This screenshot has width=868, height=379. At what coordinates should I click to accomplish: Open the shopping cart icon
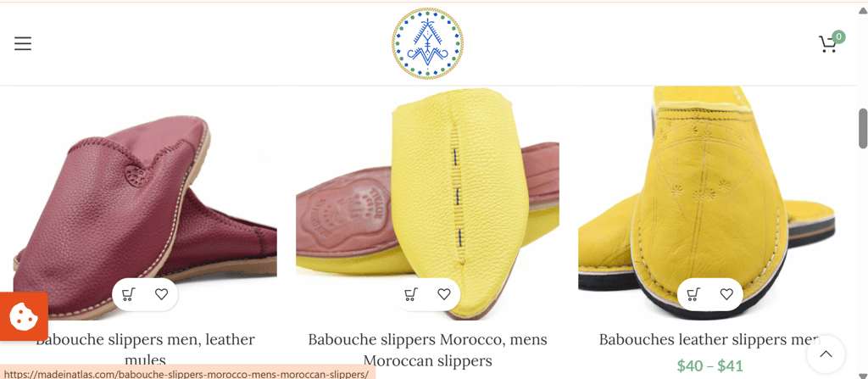pos(827,44)
